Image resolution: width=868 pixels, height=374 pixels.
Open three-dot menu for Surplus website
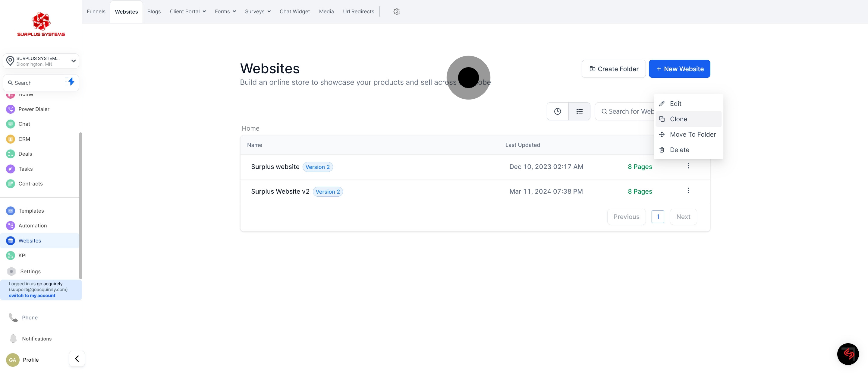[x=688, y=166]
